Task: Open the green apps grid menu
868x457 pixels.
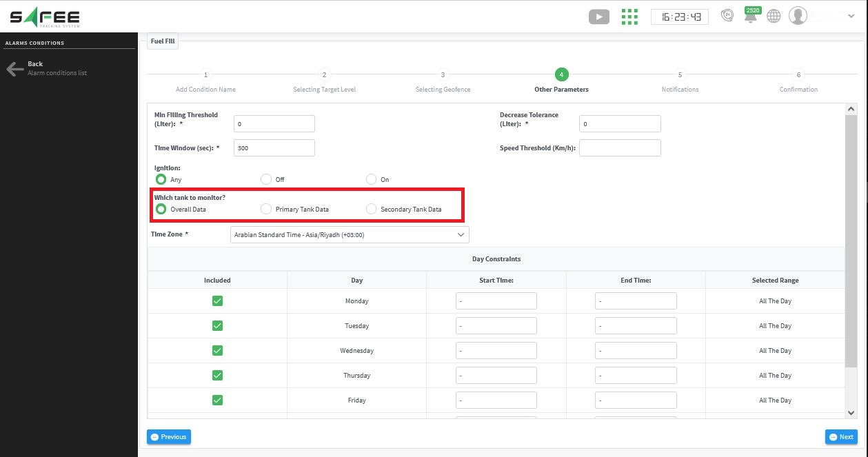Action: click(x=629, y=17)
